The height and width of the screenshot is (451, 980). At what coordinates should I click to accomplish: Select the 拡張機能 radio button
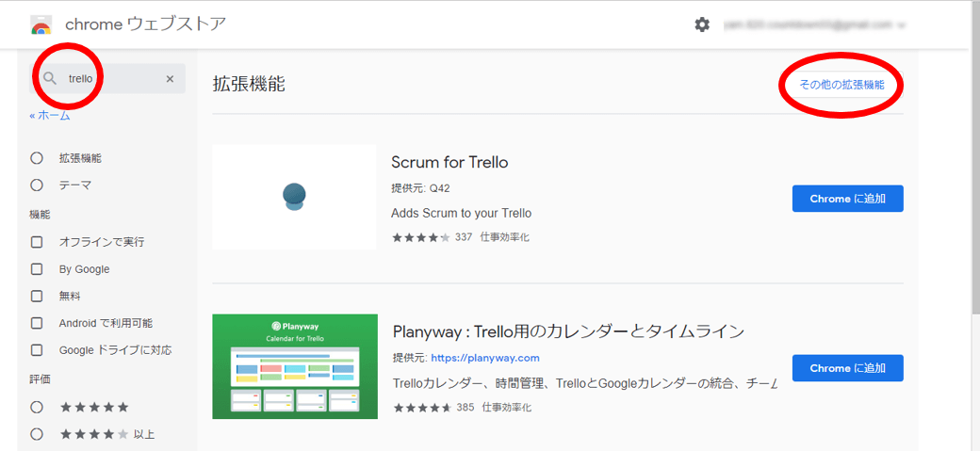click(37, 158)
